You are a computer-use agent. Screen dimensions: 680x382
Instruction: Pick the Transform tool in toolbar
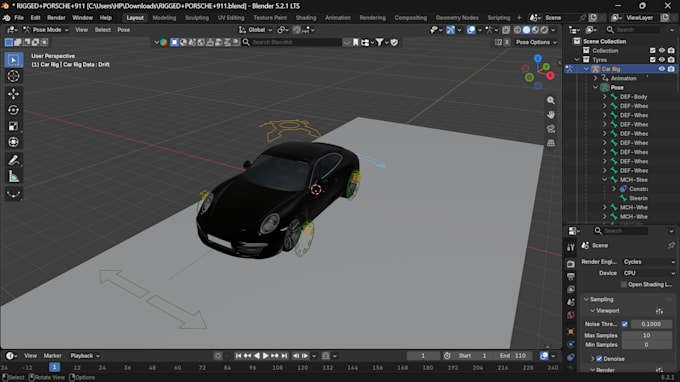pyautogui.click(x=13, y=142)
